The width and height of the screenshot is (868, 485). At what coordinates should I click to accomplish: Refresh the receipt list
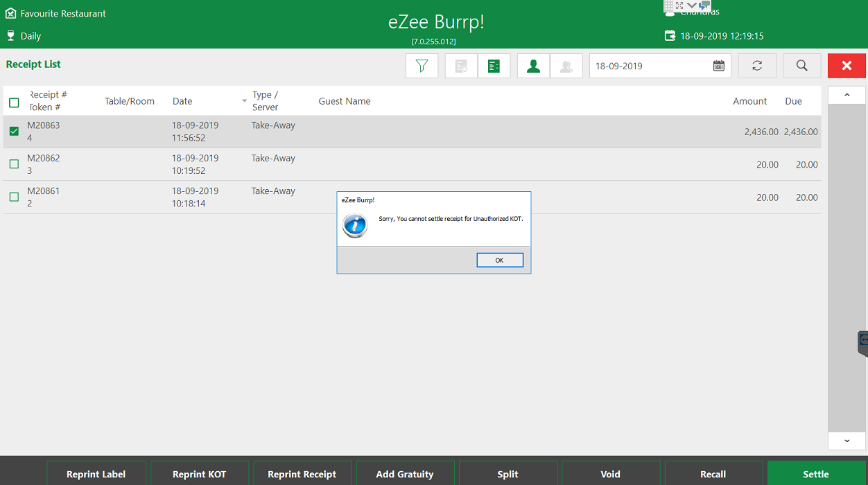tap(757, 66)
